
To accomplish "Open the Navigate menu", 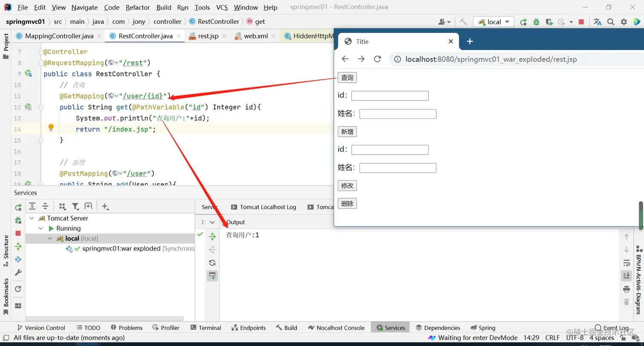I will click(84, 7).
